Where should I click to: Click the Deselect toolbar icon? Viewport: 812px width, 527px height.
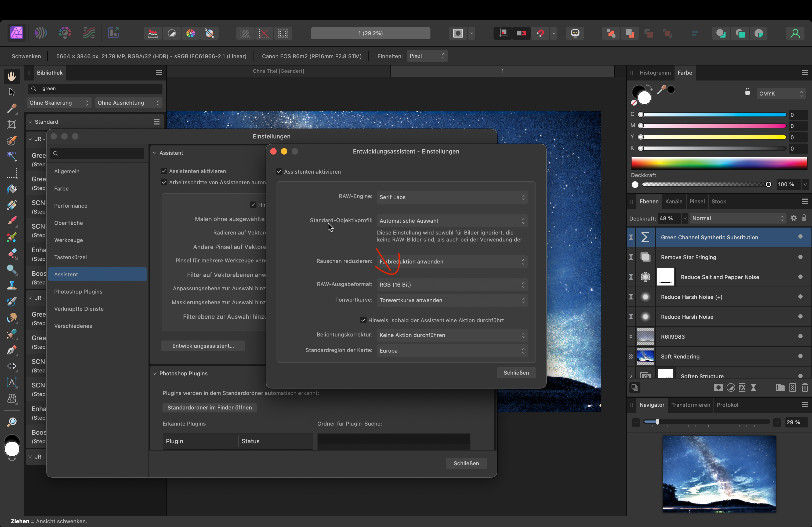[x=264, y=33]
